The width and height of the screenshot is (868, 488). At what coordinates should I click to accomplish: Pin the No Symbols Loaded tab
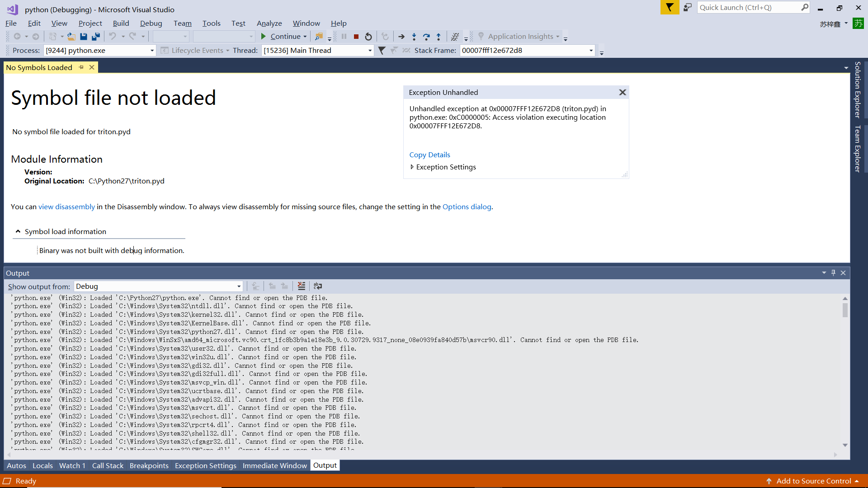tap(81, 67)
